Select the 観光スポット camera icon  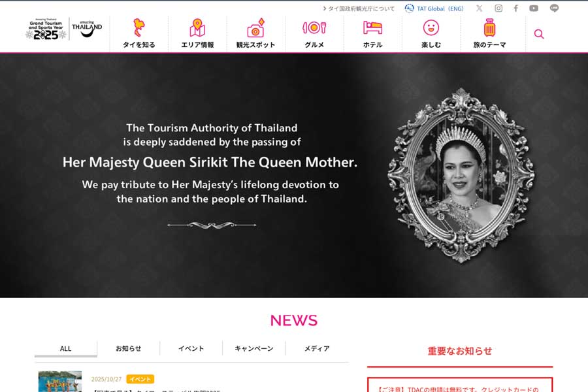point(255,27)
